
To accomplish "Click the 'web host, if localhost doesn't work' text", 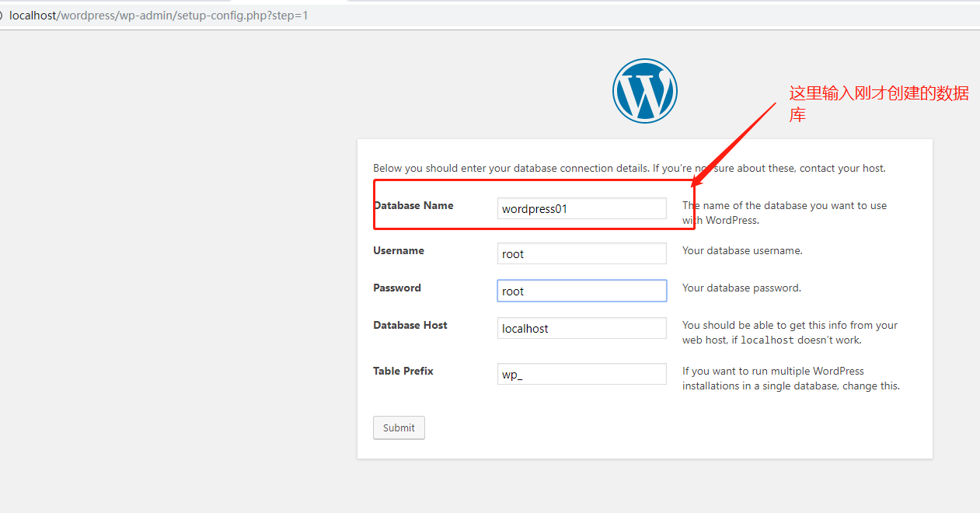I will [x=772, y=340].
